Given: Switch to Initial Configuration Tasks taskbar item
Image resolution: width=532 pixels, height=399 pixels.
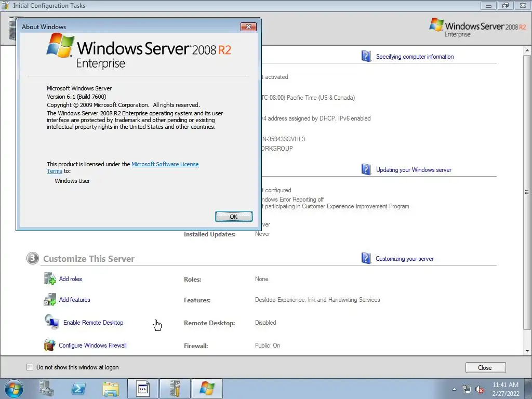Looking at the screenshot, I should pyautogui.click(x=175, y=389).
